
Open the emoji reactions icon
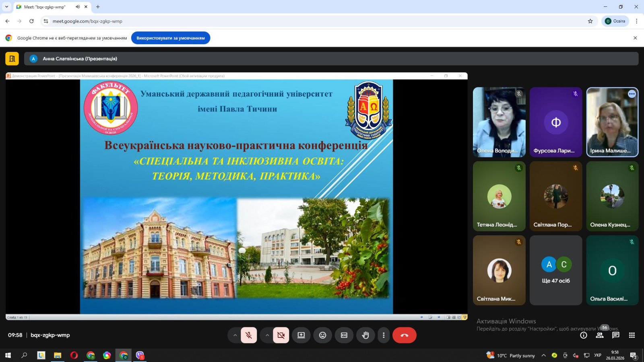point(322,335)
